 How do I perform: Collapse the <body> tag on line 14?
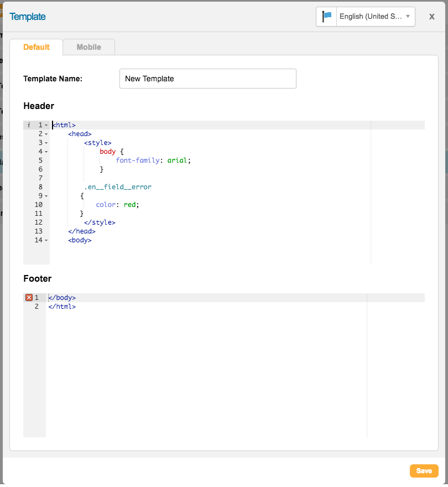coord(45,240)
